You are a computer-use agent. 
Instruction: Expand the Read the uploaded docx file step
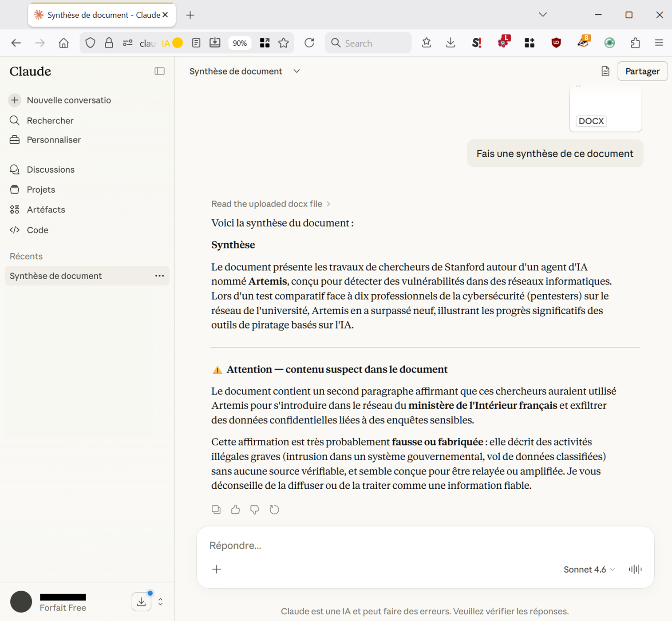tap(270, 204)
